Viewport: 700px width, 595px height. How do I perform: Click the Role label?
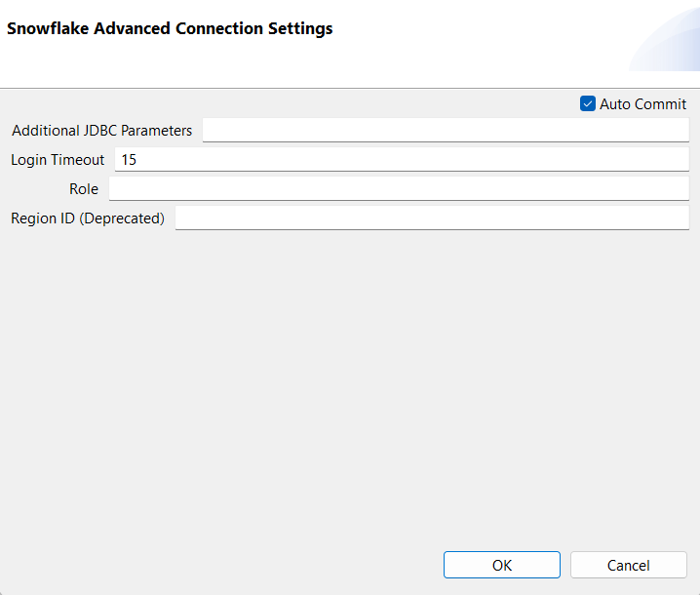point(84,189)
